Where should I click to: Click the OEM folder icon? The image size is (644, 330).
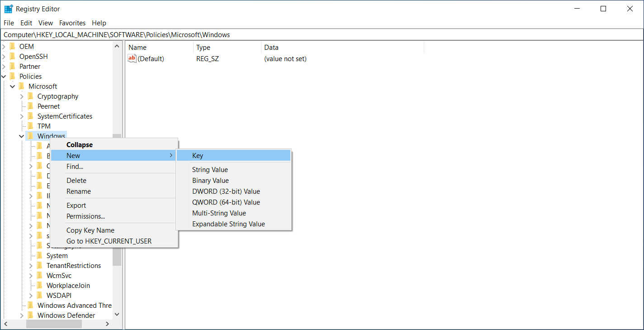tap(13, 46)
